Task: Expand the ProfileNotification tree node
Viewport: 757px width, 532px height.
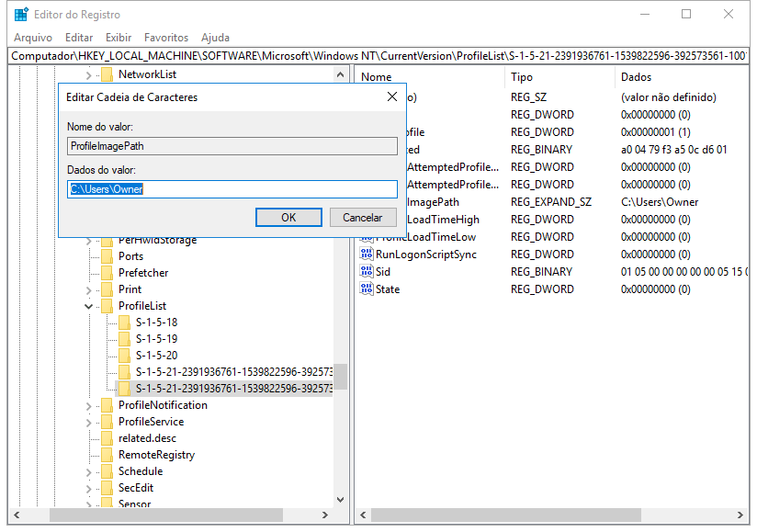Action: pyautogui.click(x=89, y=405)
